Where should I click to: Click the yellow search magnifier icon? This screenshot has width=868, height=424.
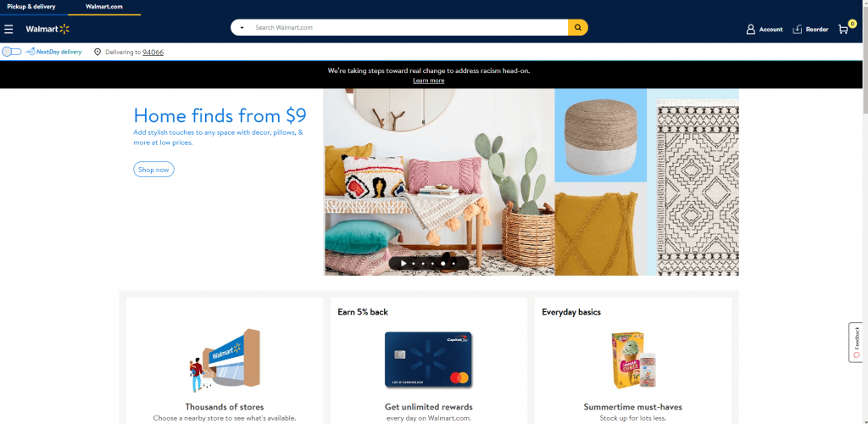(x=578, y=27)
